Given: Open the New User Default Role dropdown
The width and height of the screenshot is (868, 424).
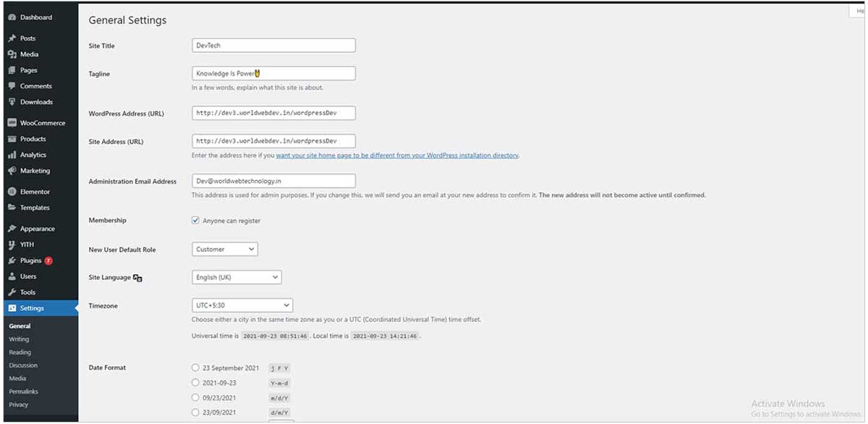Looking at the screenshot, I should pos(225,249).
